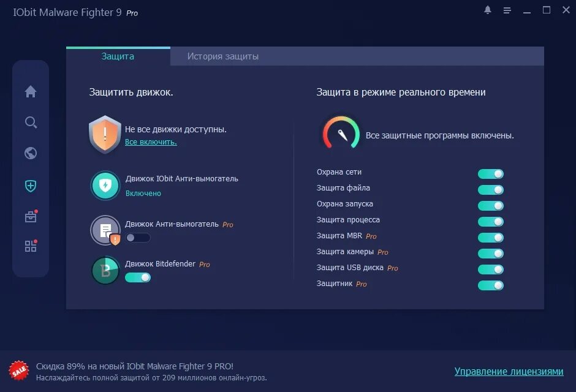576x392 pixels.
Task: Disable the Движок Bitdefender toggle
Action: point(138,277)
